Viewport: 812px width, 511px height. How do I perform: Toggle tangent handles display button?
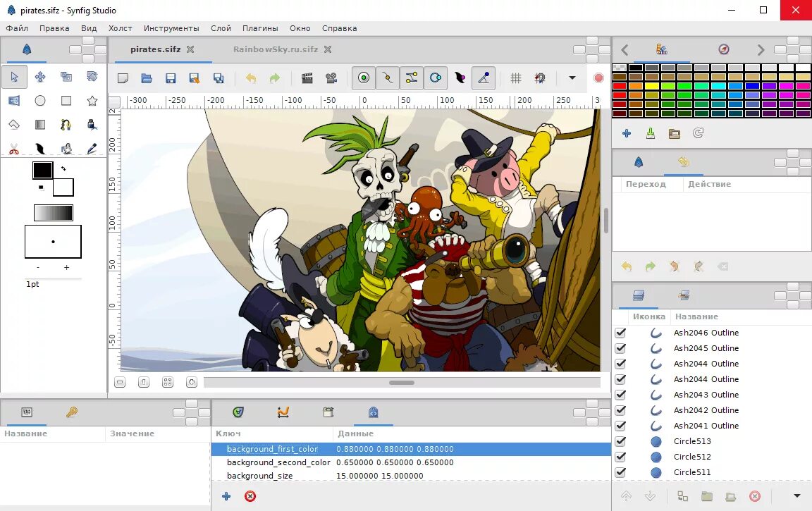pyautogui.click(x=411, y=78)
